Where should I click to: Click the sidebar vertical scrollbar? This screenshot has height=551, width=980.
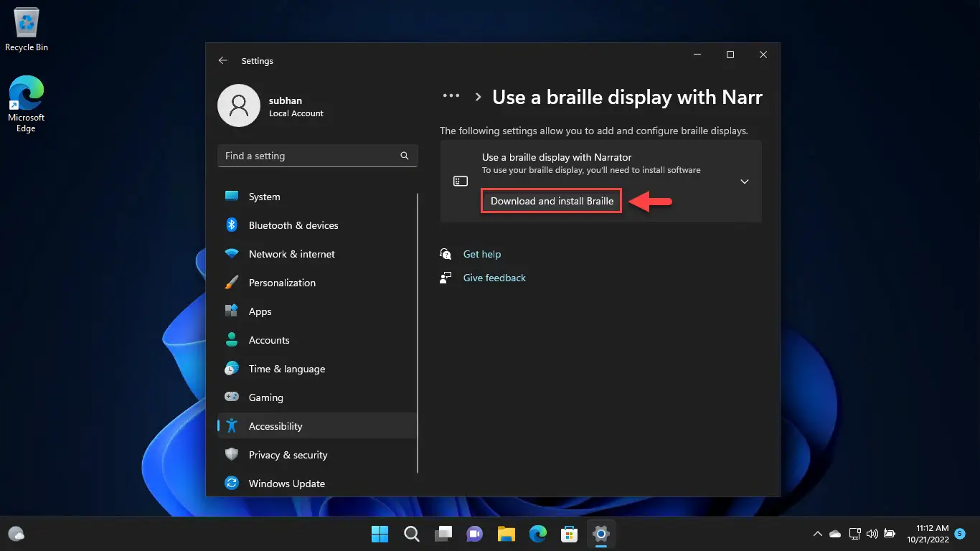(x=418, y=334)
